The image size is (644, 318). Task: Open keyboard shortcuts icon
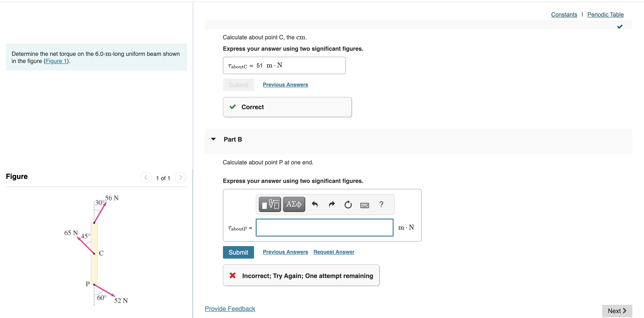[x=364, y=205]
